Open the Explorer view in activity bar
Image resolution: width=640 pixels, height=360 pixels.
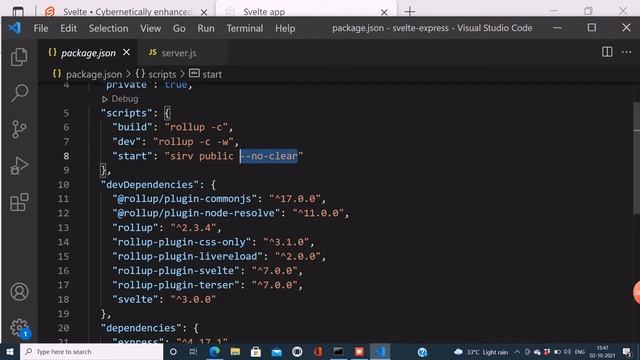pyautogui.click(x=19, y=57)
